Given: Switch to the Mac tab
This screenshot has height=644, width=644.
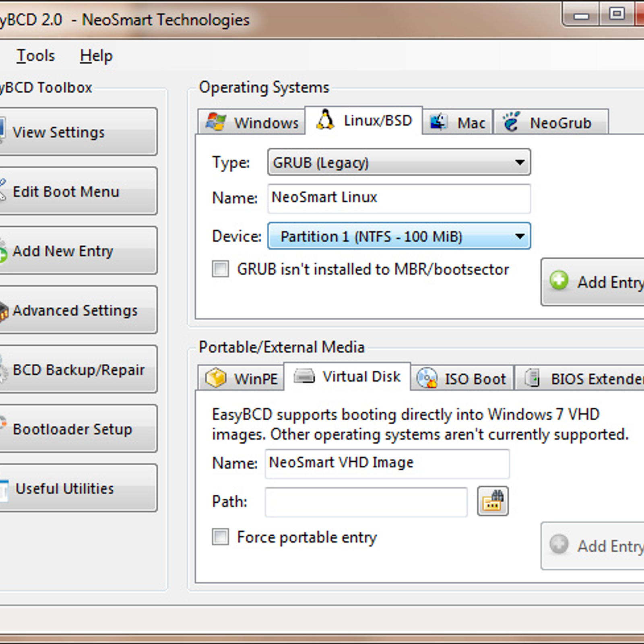Looking at the screenshot, I should (x=458, y=122).
